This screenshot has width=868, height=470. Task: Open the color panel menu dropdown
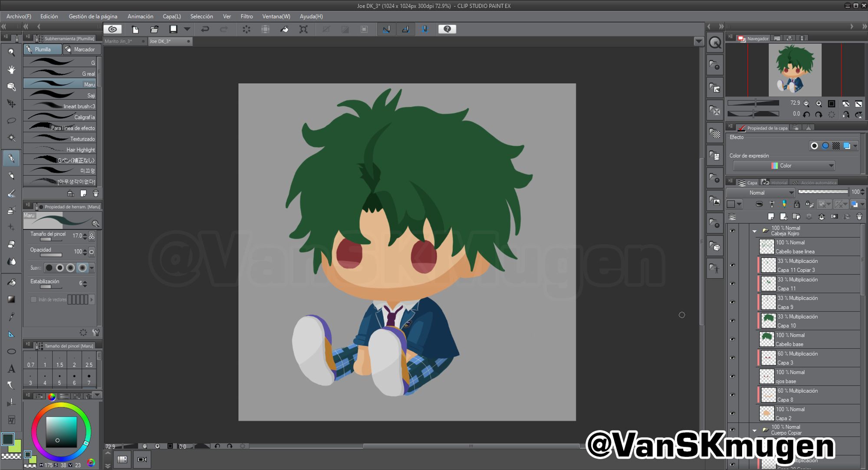(x=97, y=395)
